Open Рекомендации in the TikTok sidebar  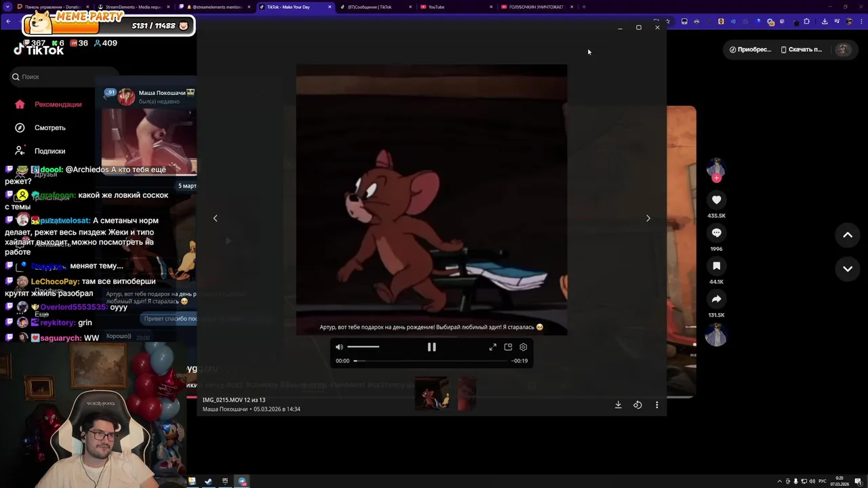coord(50,104)
